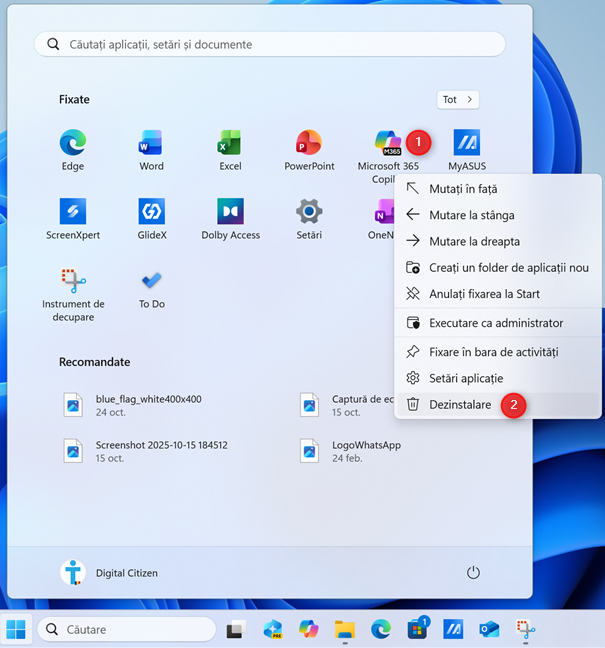Select Anulați fixarea la Start
This screenshot has height=648, width=605.
498,294
